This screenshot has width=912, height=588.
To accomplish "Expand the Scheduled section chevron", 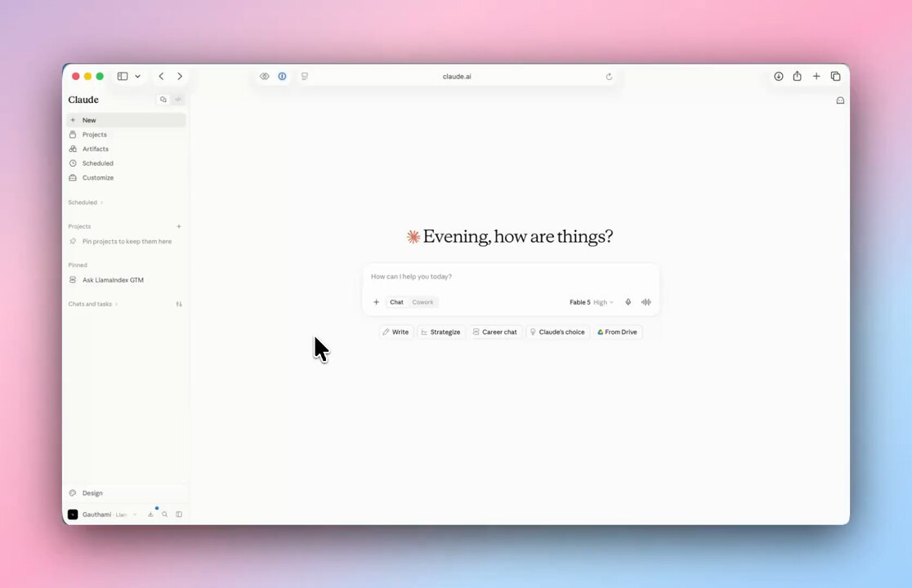I will pos(102,203).
